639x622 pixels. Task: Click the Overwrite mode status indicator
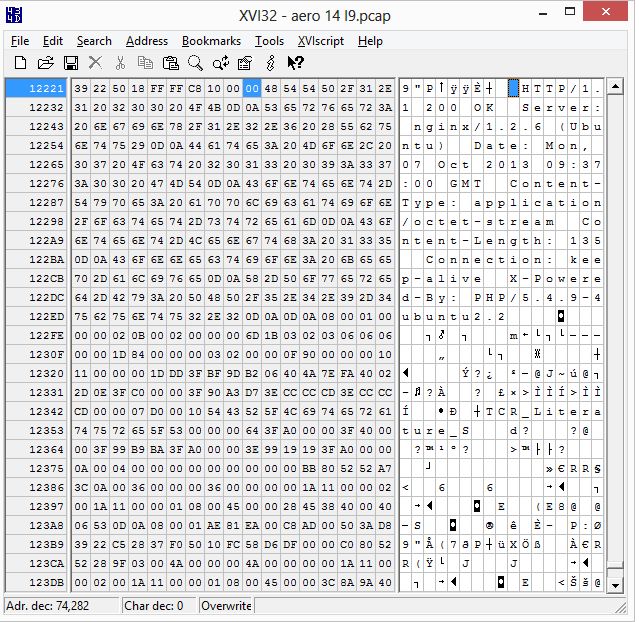226,606
